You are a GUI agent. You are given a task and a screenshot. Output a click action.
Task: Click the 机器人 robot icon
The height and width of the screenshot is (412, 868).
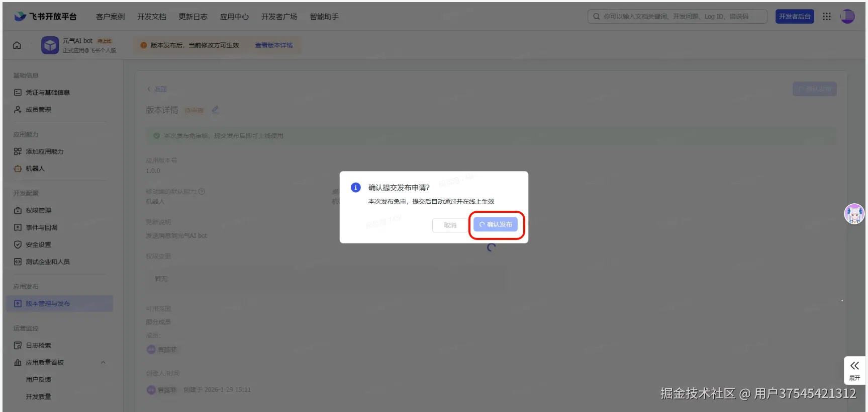point(18,169)
